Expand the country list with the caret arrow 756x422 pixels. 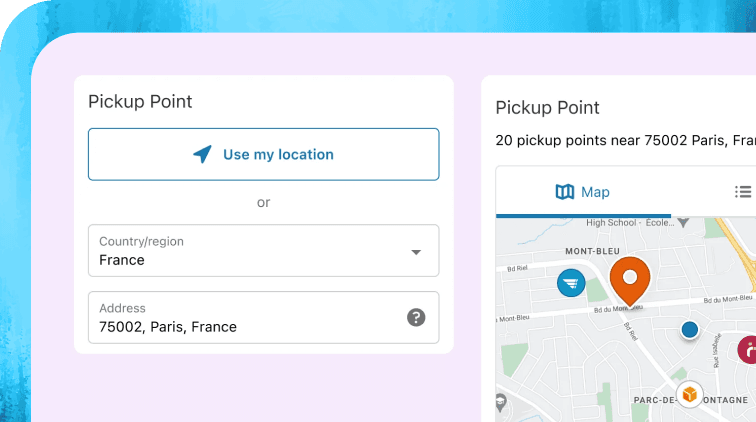tap(416, 252)
